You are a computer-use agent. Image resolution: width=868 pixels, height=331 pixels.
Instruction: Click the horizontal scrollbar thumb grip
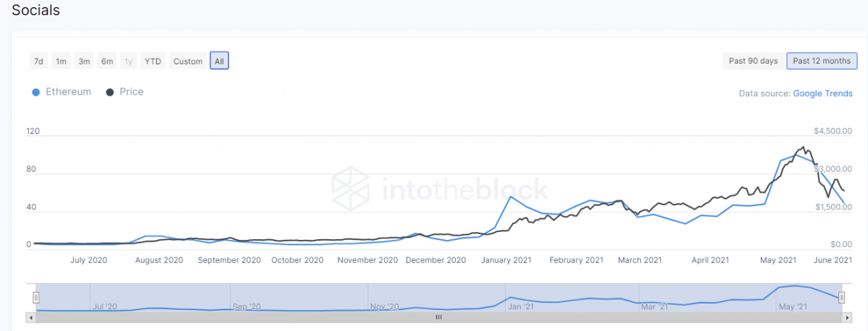(438, 317)
